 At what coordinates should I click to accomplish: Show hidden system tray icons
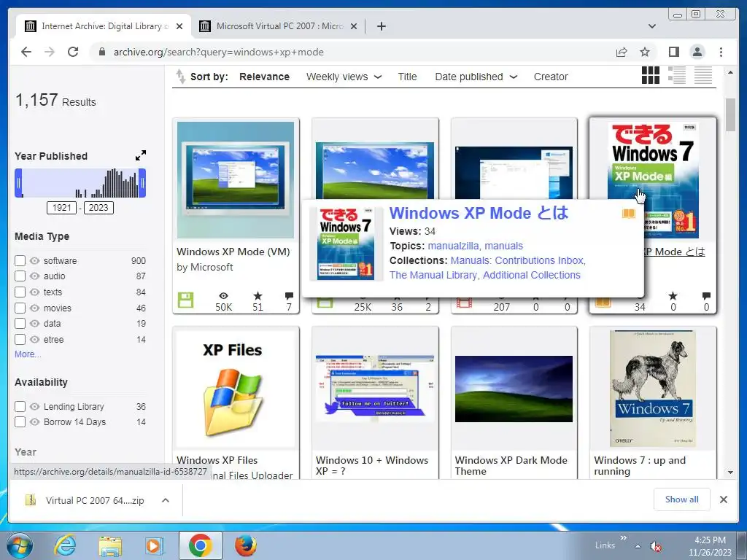[x=638, y=546]
